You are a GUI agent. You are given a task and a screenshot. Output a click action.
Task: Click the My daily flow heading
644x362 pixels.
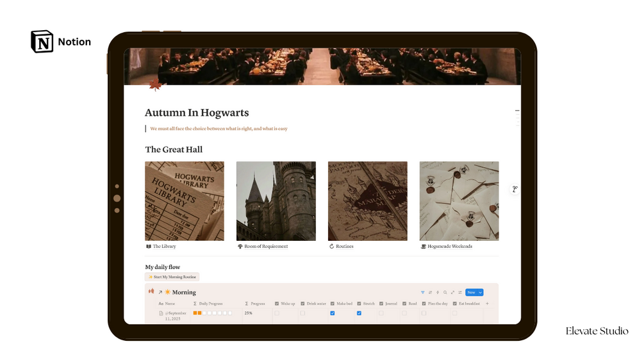[163, 267]
